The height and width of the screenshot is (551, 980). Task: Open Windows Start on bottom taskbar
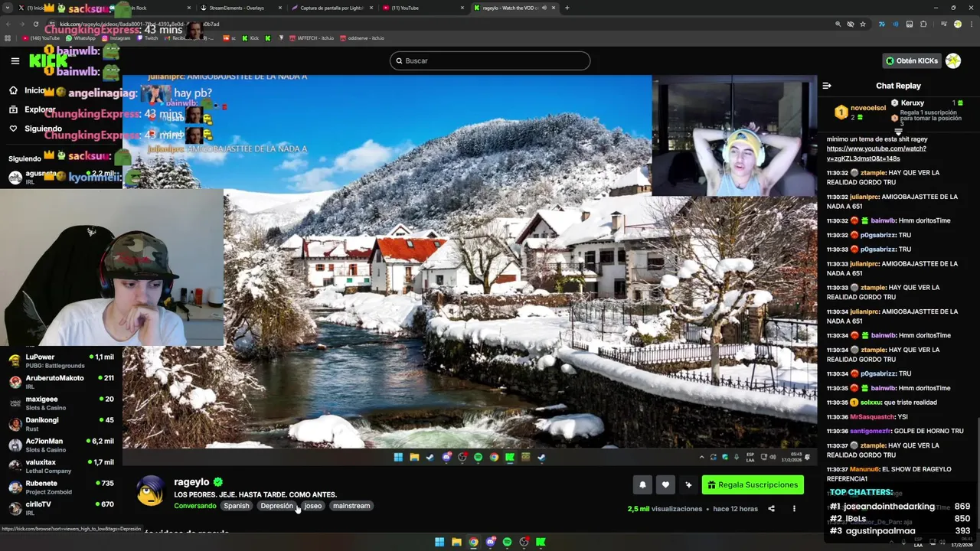[x=439, y=542]
